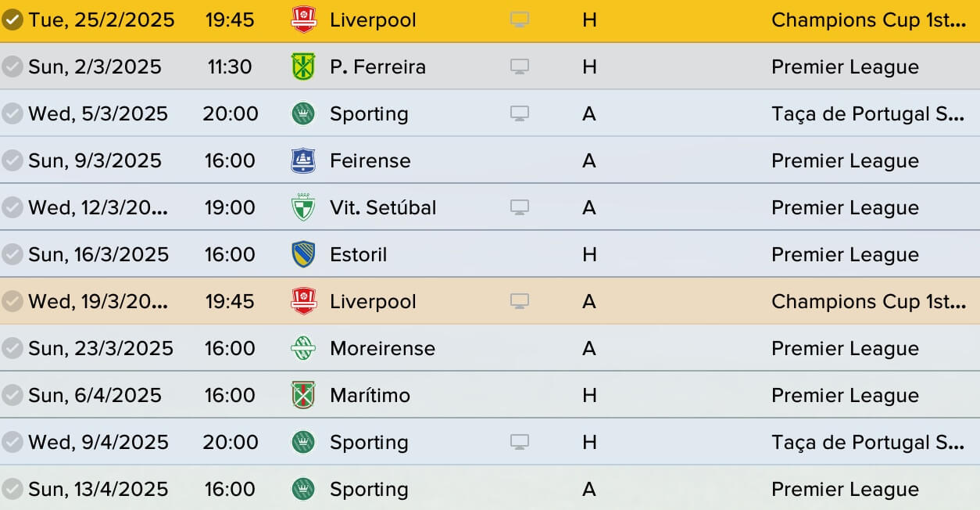The width and height of the screenshot is (980, 510).
Task: Click the Estoril shield badge
Action: point(303,254)
